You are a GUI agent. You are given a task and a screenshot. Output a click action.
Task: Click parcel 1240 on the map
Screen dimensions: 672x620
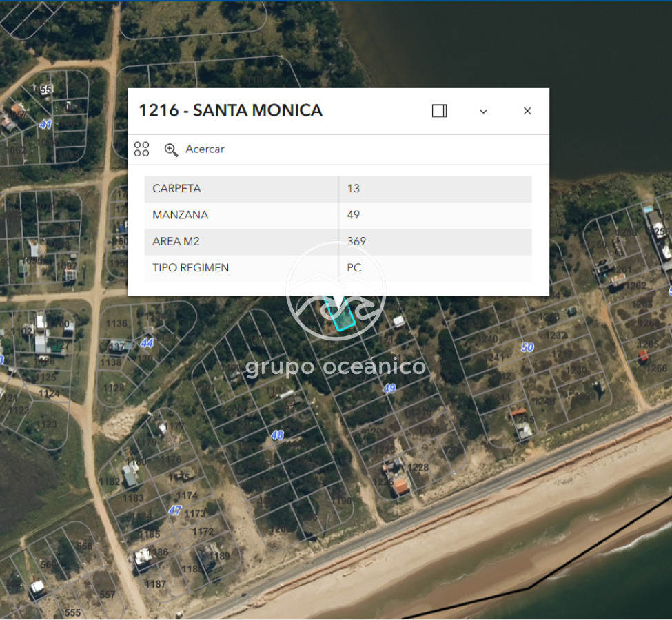click(488, 339)
